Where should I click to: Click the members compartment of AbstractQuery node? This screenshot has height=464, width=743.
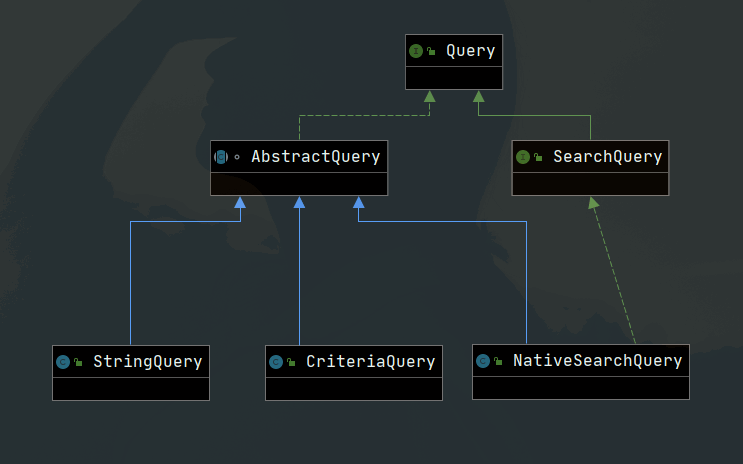coord(299,184)
